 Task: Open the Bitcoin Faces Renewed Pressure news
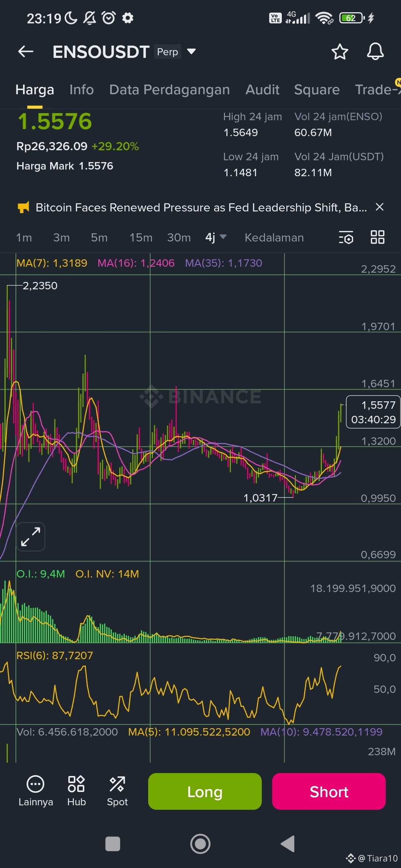point(201,207)
